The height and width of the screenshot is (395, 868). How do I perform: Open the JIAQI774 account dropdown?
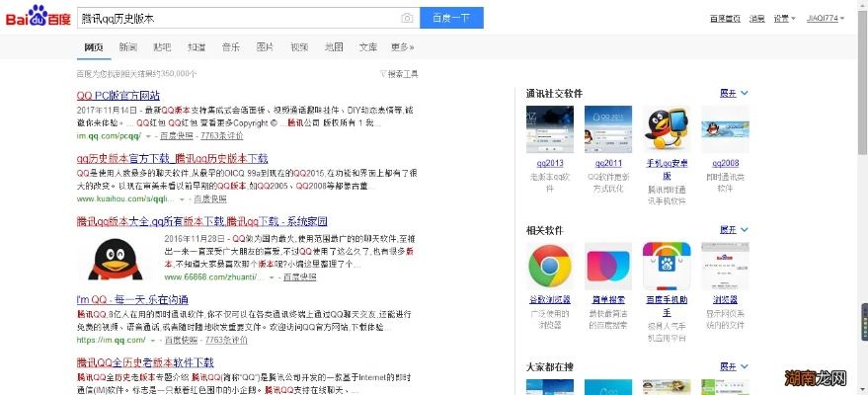(826, 18)
